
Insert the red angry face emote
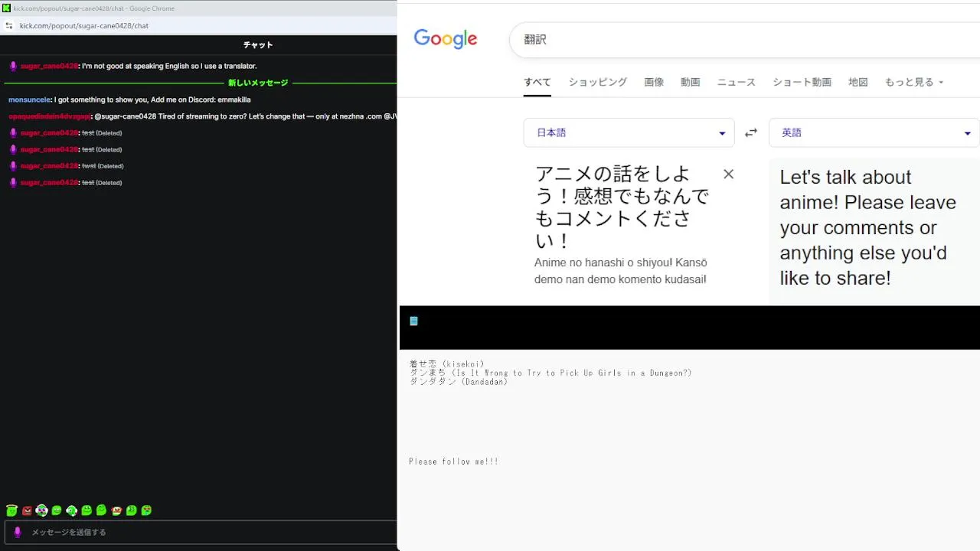point(27,510)
